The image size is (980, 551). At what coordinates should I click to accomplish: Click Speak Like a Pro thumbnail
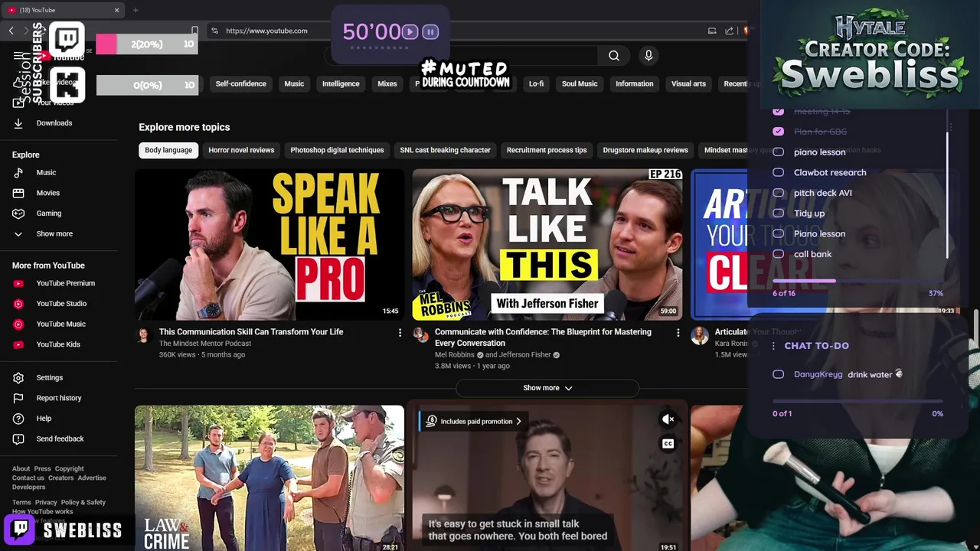[x=269, y=244]
